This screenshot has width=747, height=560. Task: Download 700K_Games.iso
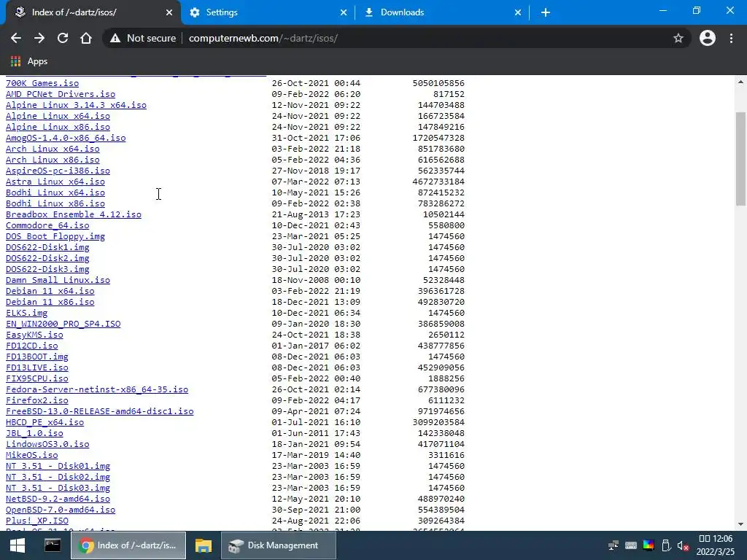click(42, 83)
